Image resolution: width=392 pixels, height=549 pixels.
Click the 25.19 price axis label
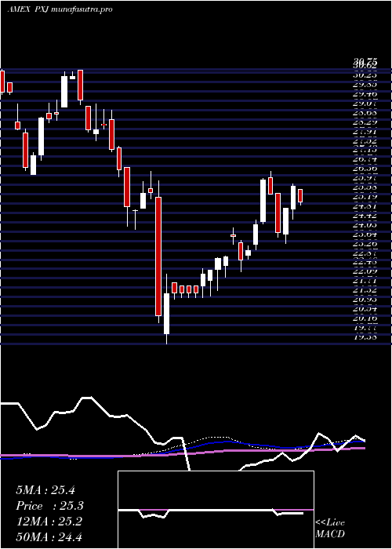[365, 197]
